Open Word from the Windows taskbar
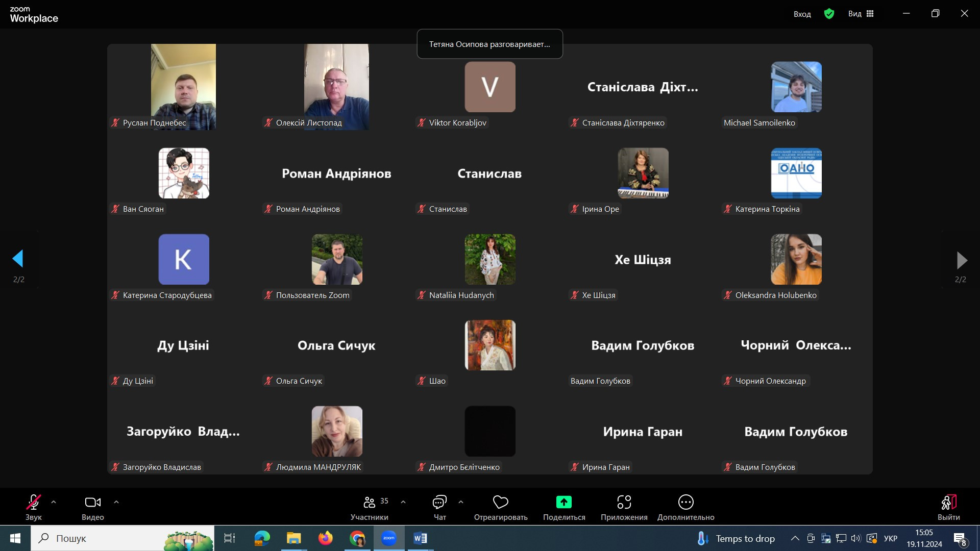 point(420,538)
